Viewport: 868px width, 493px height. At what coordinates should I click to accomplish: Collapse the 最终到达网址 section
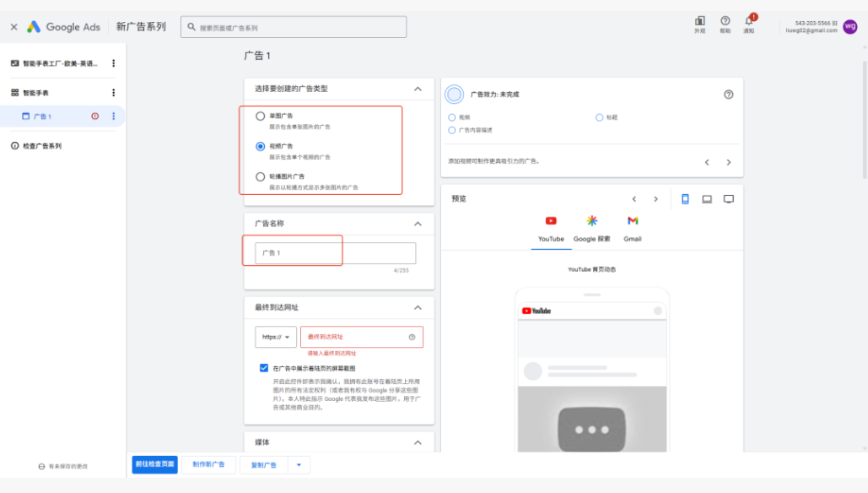coord(418,307)
